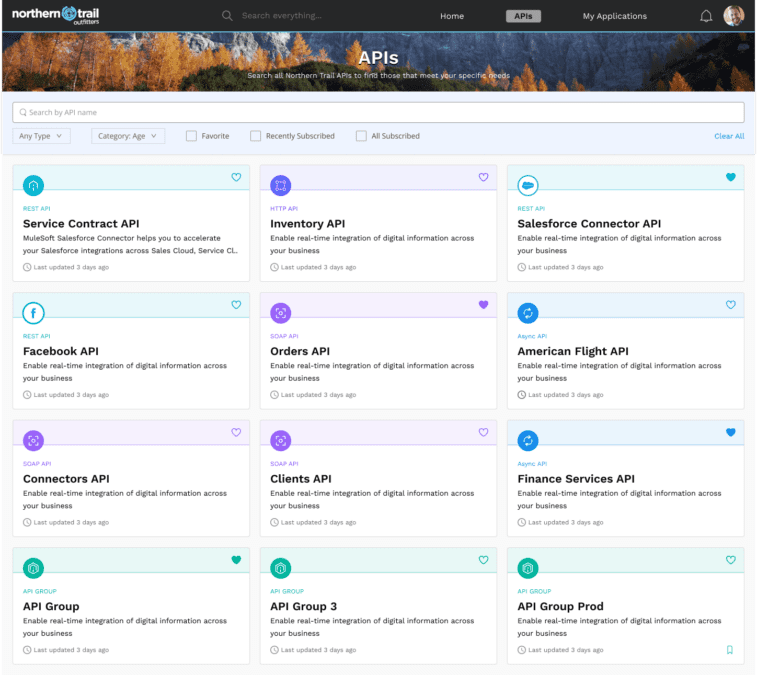757x675 pixels.
Task: Favorite API Group Prod with heart
Action: click(730, 560)
